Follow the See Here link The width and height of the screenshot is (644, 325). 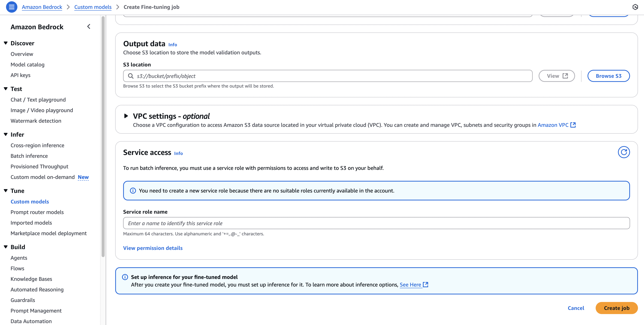click(x=410, y=285)
